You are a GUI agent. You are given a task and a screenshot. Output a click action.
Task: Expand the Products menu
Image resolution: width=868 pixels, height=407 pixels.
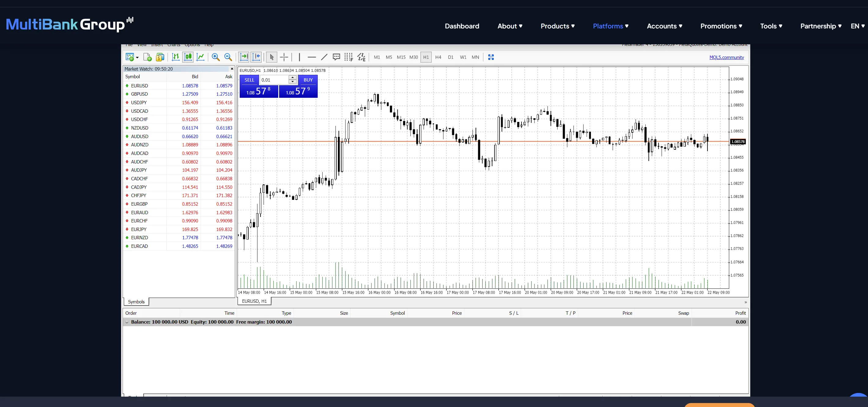tap(558, 26)
